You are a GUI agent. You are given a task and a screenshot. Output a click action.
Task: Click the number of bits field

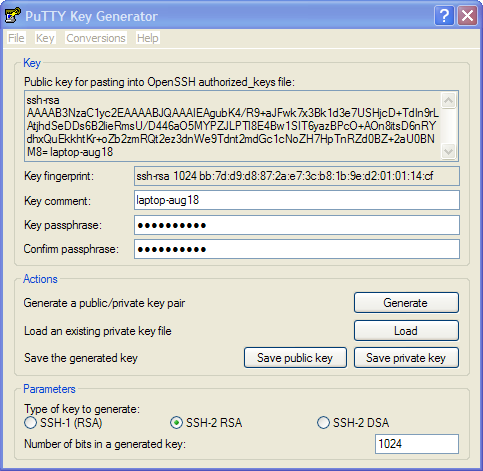pos(417,444)
